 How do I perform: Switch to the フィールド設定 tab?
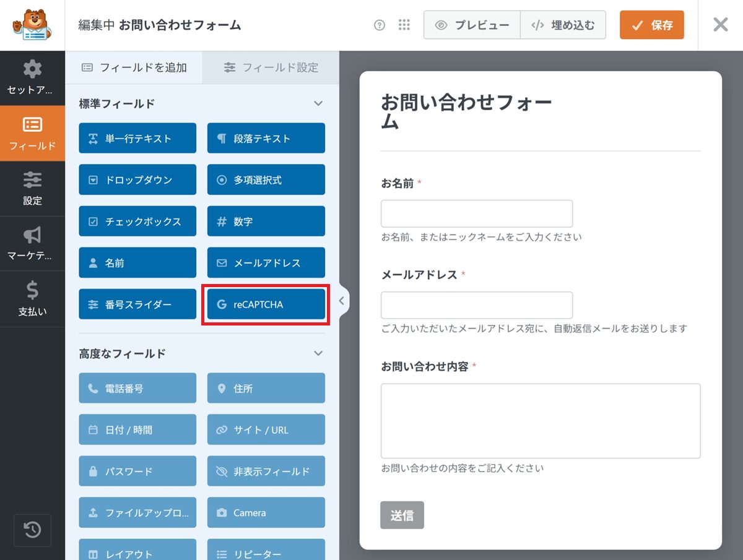tap(271, 67)
